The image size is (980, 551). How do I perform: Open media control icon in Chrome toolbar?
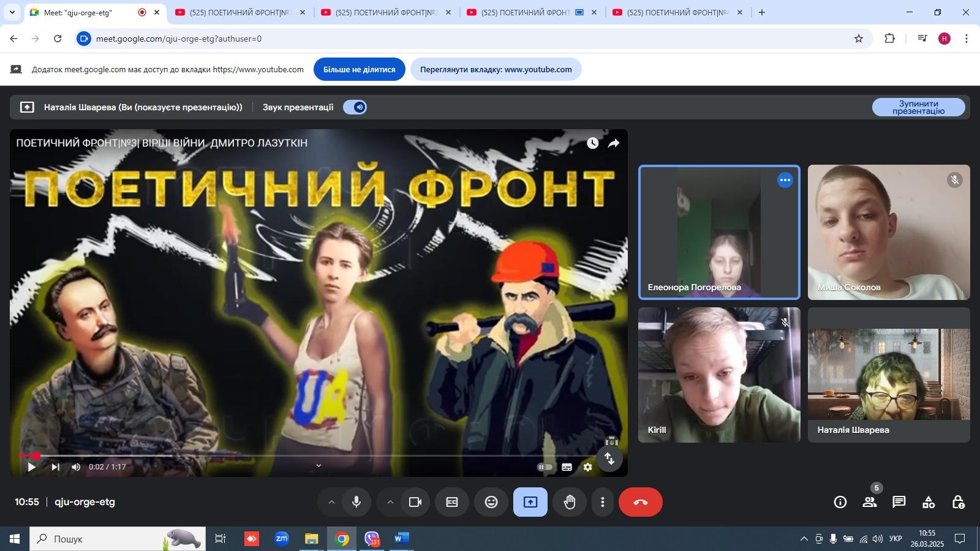[x=922, y=39]
